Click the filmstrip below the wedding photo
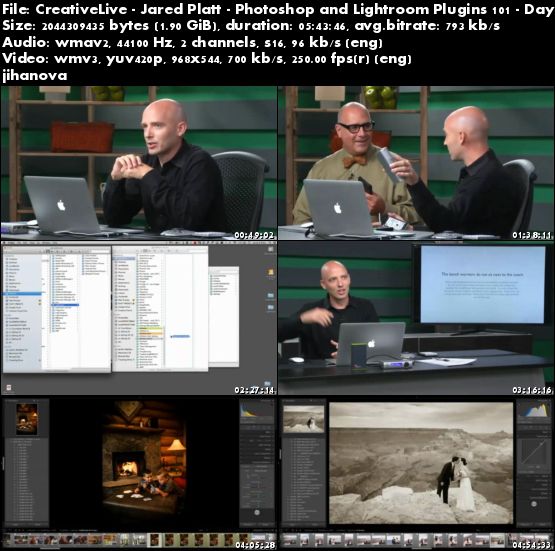 [x=416, y=540]
